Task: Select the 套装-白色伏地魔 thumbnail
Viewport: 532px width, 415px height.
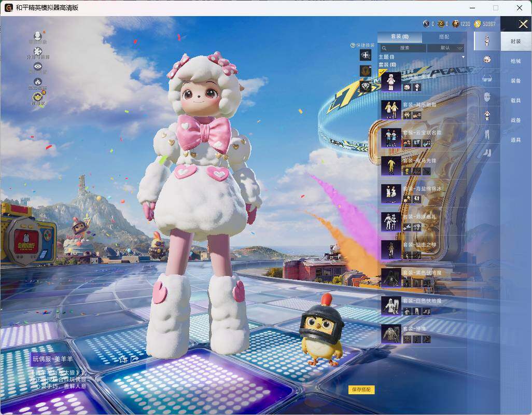Action: tap(391, 306)
